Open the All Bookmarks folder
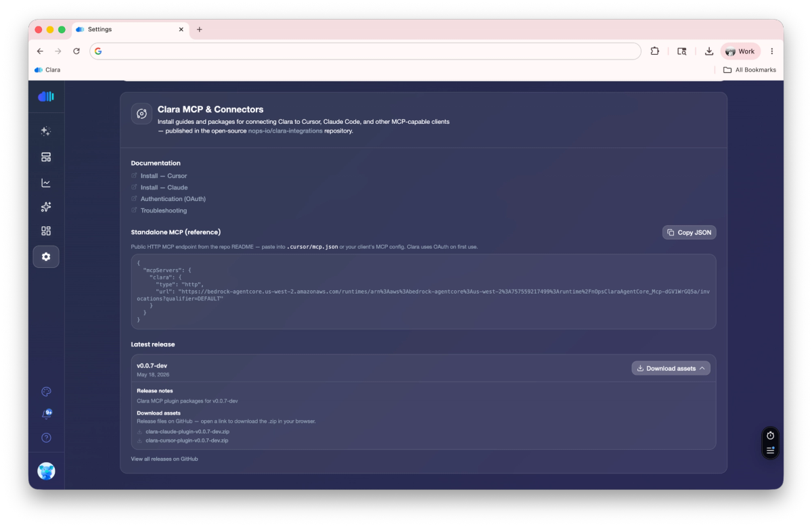This screenshot has width=812, height=527. point(750,70)
